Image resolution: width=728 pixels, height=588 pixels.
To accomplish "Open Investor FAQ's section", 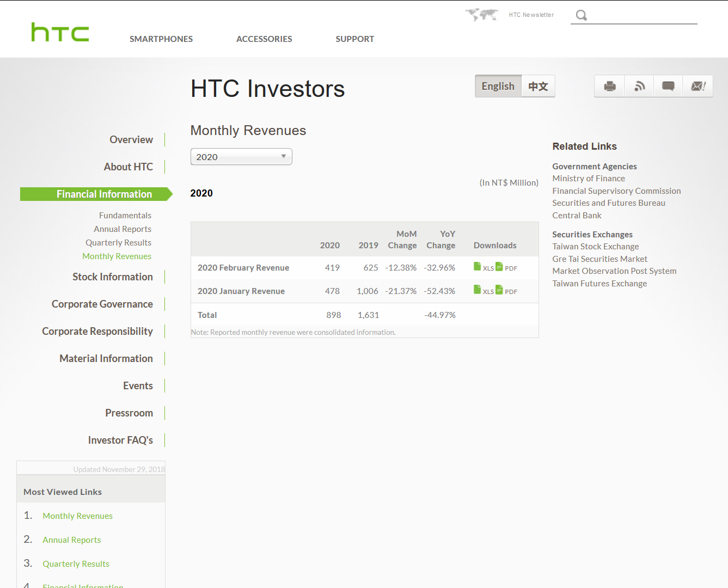I will (120, 440).
